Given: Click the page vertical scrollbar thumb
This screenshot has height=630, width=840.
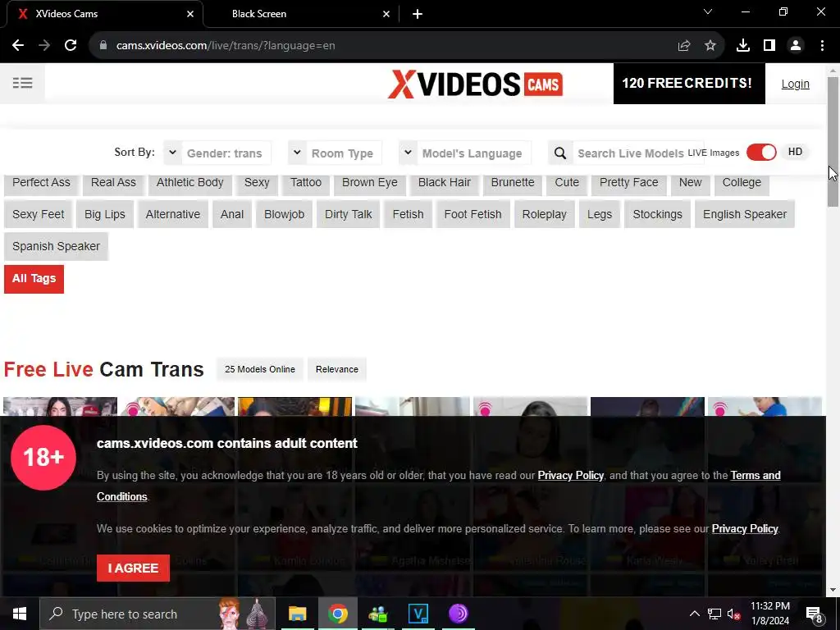Looking at the screenshot, I should pyautogui.click(x=833, y=141).
